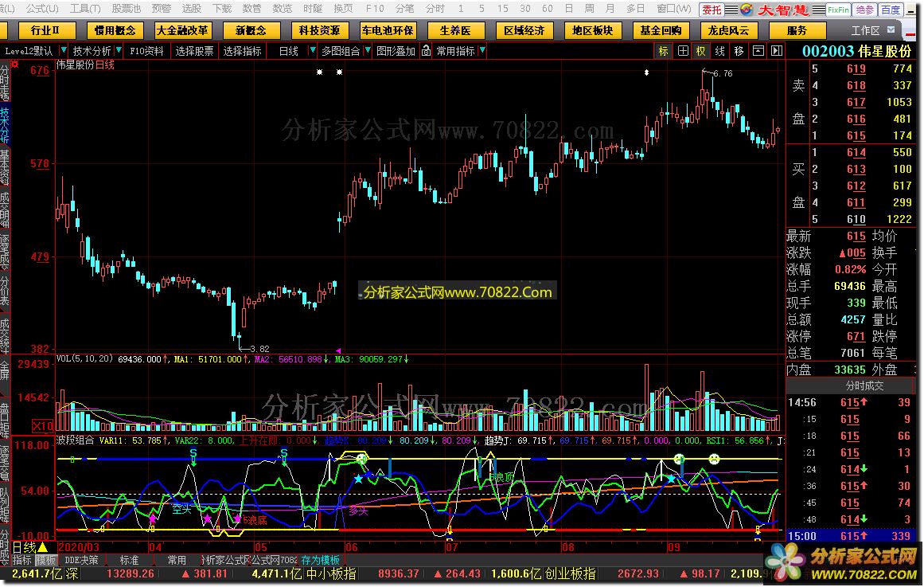Click the lock icon beside 图形叠加

tap(426, 51)
